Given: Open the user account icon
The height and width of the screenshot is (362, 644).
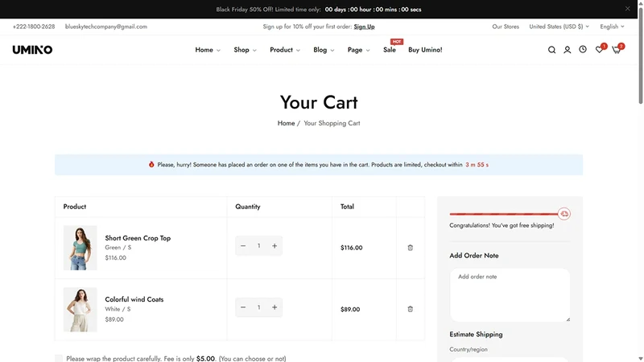Looking at the screenshot, I should tap(568, 50).
